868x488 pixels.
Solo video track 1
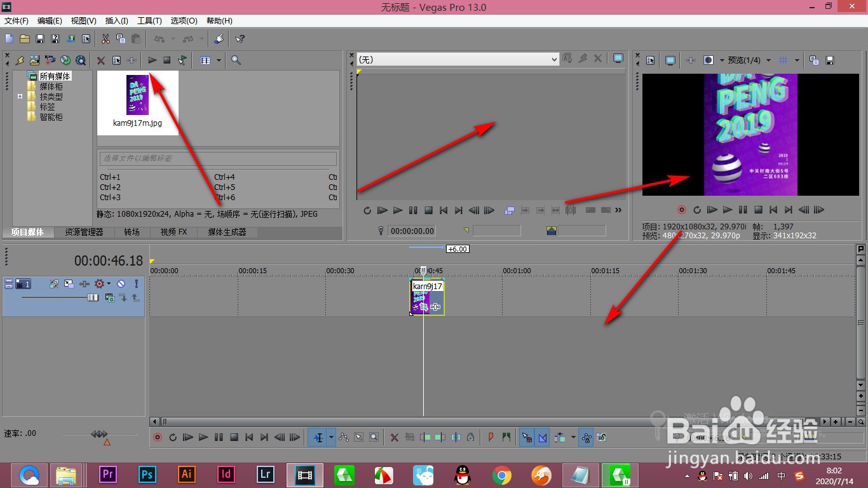[136, 284]
